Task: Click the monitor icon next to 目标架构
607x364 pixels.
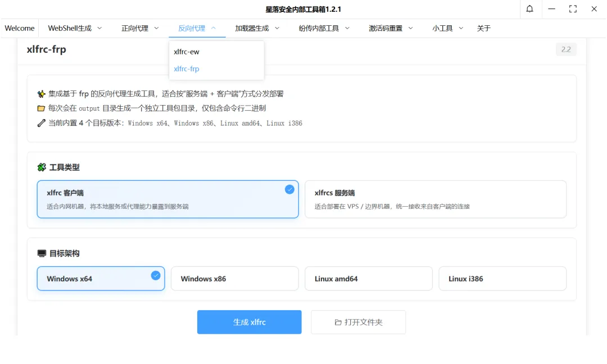Action: pyautogui.click(x=42, y=253)
